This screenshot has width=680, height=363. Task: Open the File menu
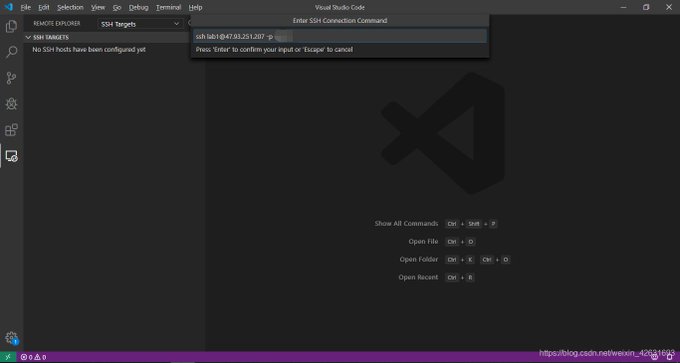pos(26,7)
